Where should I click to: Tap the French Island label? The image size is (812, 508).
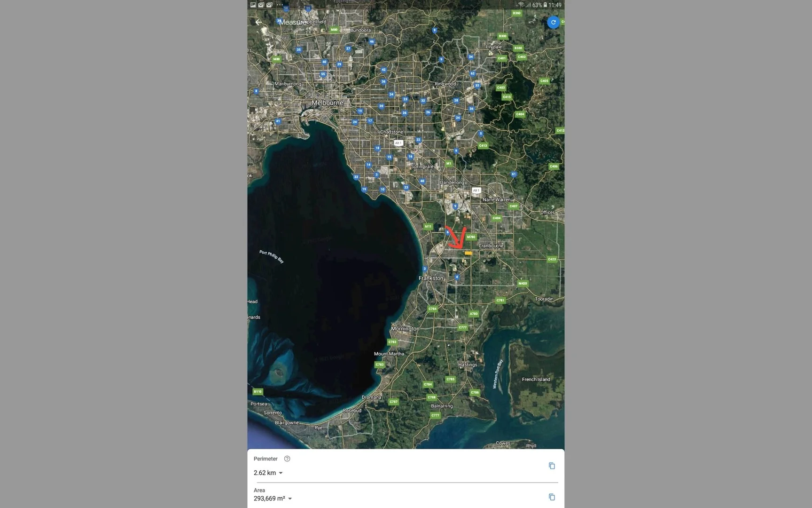[x=536, y=379]
